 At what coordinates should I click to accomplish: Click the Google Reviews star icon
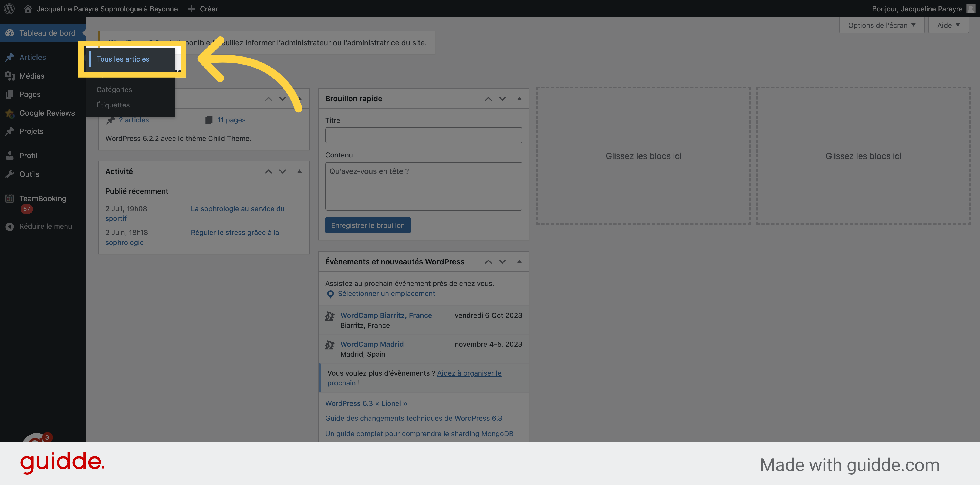(x=10, y=113)
